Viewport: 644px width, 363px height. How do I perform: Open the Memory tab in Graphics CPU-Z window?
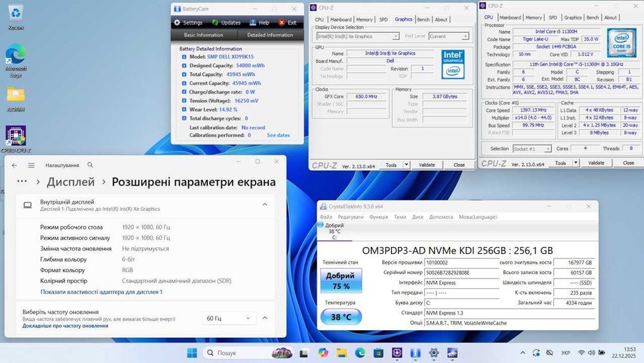[x=365, y=19]
